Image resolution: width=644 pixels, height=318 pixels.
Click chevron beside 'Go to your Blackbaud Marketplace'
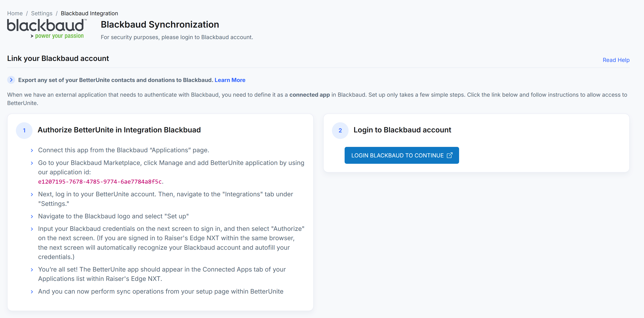32,163
